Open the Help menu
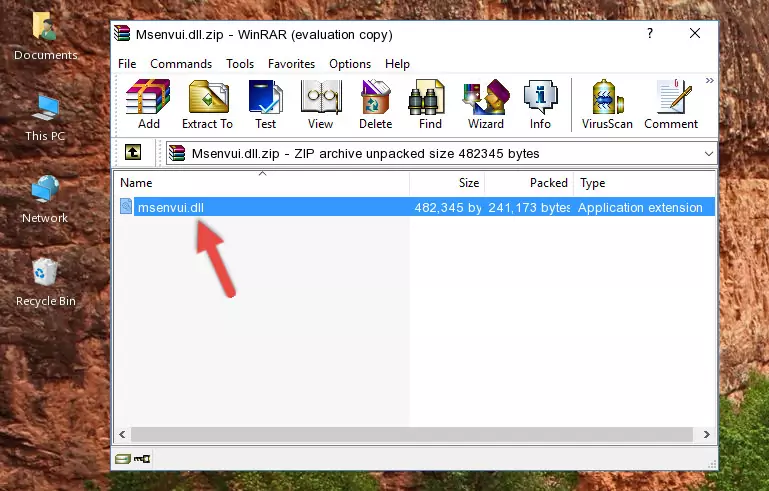This screenshot has width=769, height=491. tap(397, 64)
